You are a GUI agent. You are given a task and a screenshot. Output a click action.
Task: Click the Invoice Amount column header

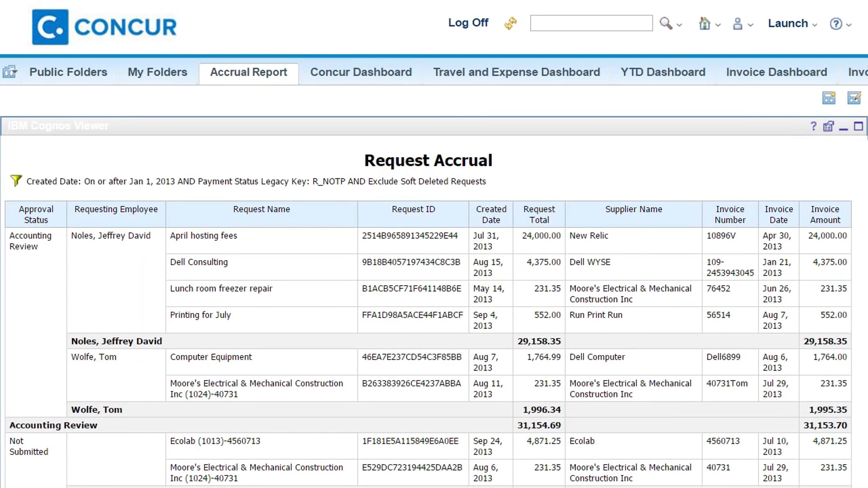pos(825,214)
